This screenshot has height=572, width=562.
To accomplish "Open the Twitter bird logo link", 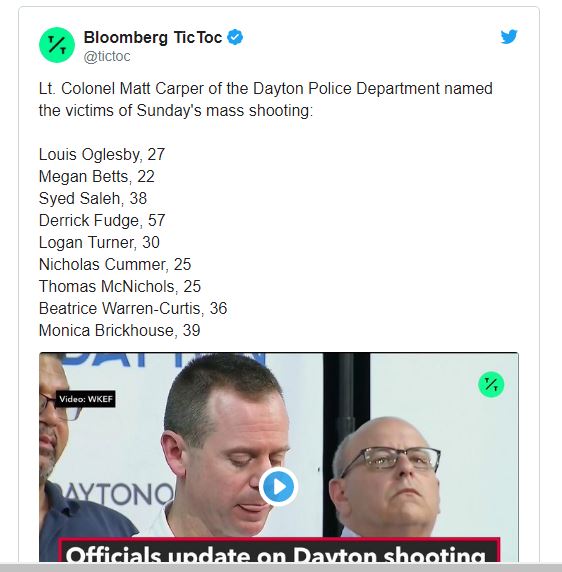I will tap(509, 36).
